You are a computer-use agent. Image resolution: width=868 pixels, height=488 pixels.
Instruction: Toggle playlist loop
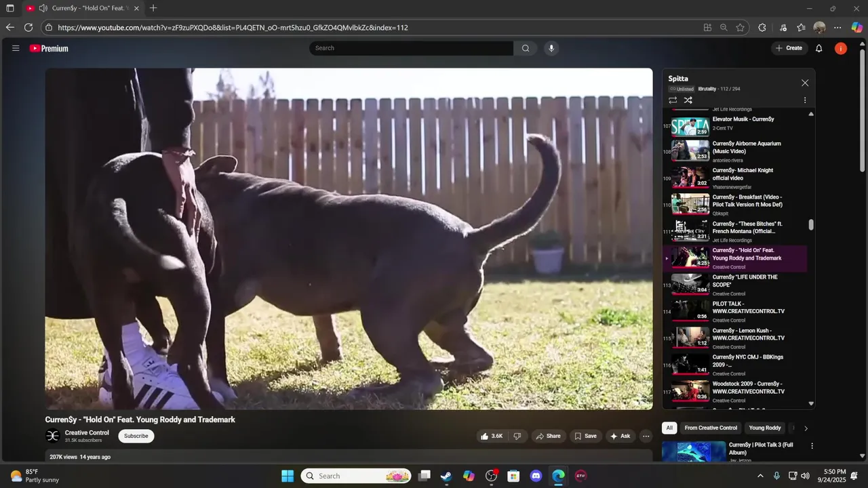click(x=673, y=100)
